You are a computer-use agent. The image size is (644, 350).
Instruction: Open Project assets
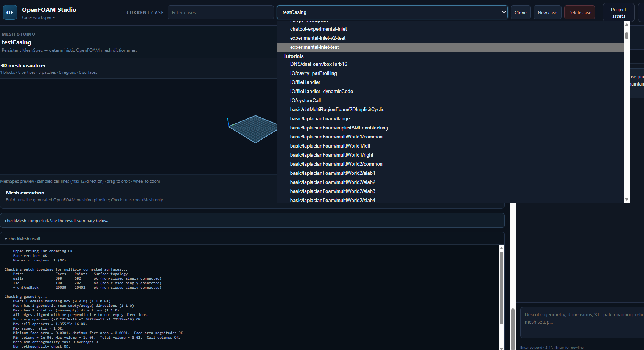tap(618, 13)
